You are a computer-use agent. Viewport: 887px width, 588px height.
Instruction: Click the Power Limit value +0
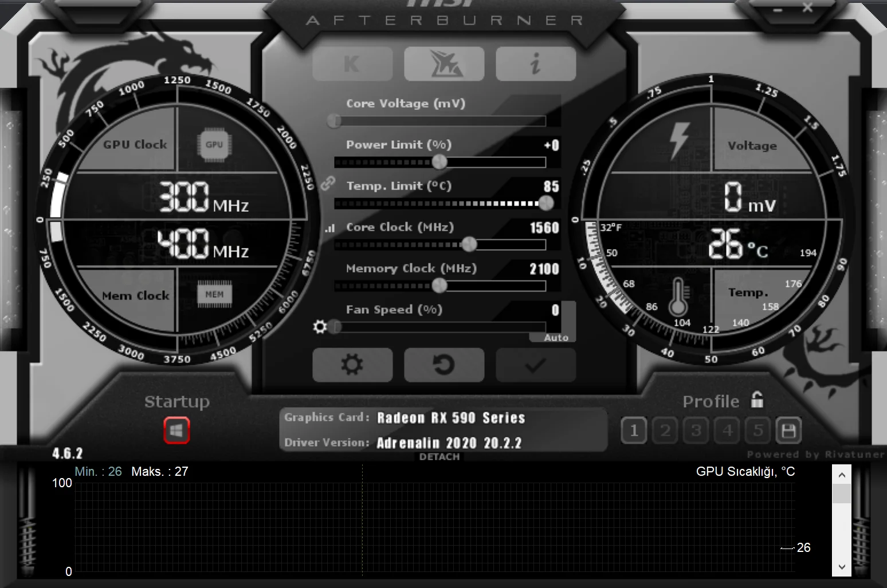click(552, 145)
